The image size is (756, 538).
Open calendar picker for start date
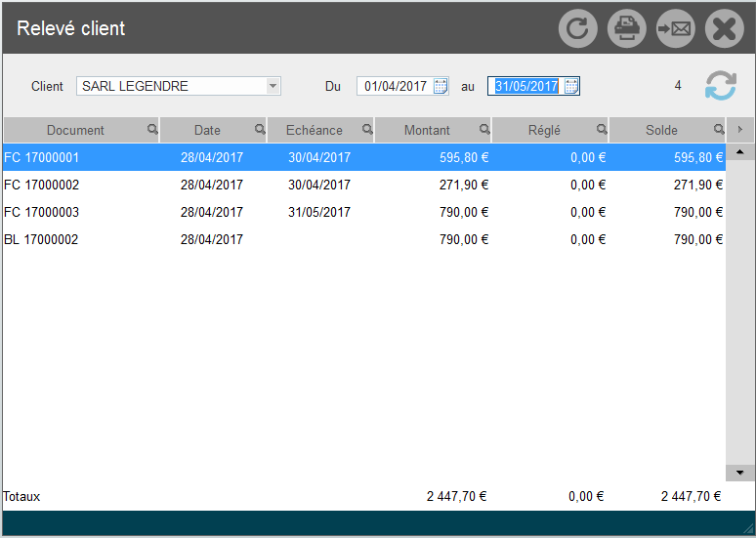pyautogui.click(x=441, y=86)
